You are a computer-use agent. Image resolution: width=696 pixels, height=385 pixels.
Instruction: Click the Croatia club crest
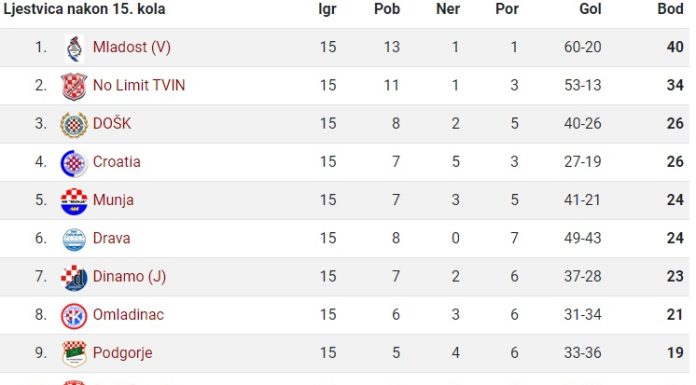click(74, 163)
